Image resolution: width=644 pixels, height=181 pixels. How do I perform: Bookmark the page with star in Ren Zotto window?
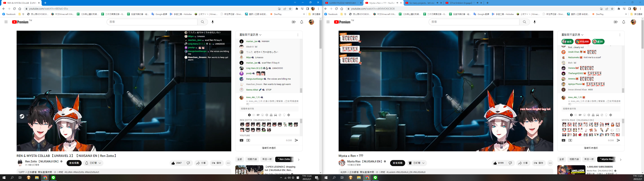point(290,9)
